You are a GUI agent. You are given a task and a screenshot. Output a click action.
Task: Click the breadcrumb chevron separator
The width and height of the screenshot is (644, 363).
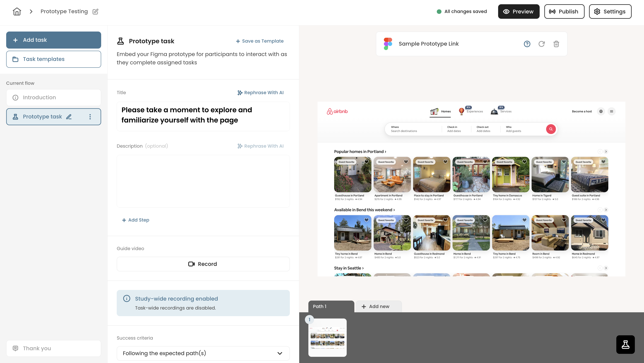pyautogui.click(x=31, y=12)
